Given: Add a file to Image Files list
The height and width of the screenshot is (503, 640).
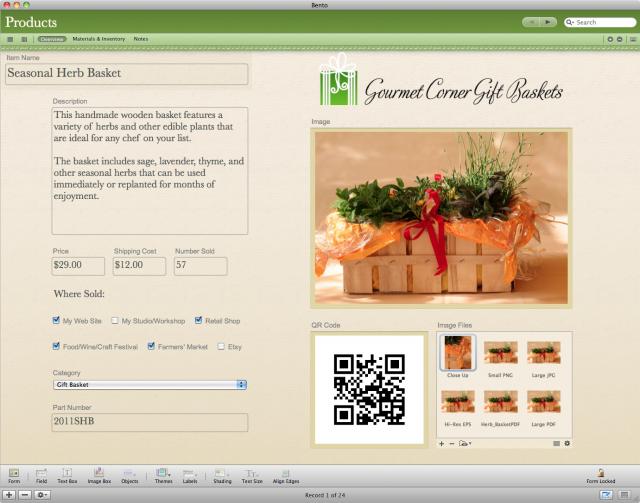Looking at the screenshot, I should point(441,443).
